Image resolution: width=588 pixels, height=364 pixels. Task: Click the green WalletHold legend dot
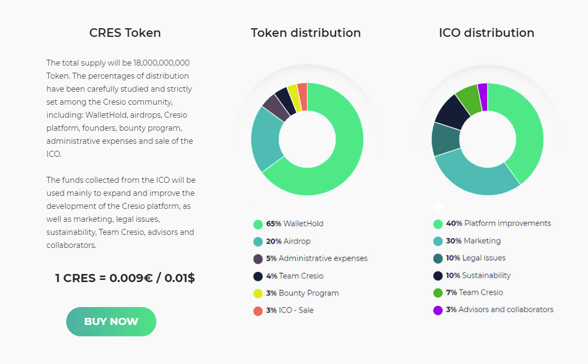pyautogui.click(x=258, y=224)
